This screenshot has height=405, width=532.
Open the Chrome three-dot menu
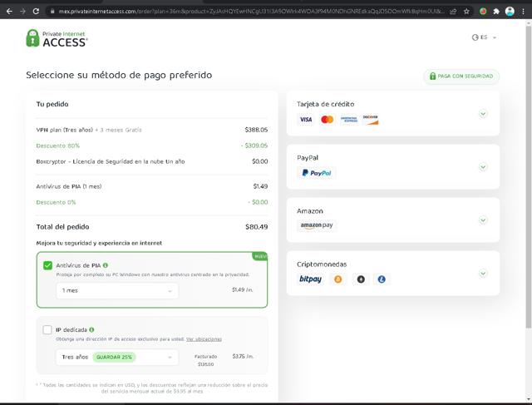click(523, 11)
